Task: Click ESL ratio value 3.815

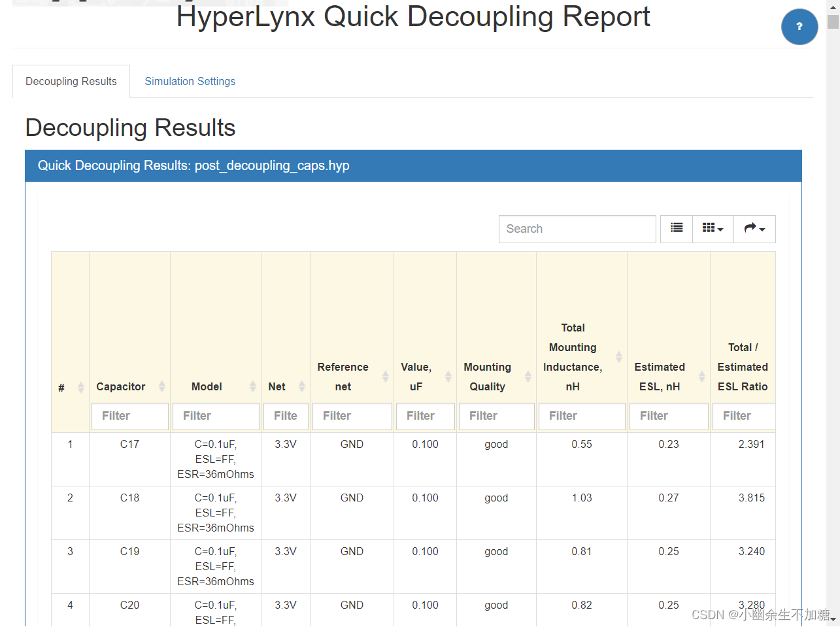Action: point(752,498)
